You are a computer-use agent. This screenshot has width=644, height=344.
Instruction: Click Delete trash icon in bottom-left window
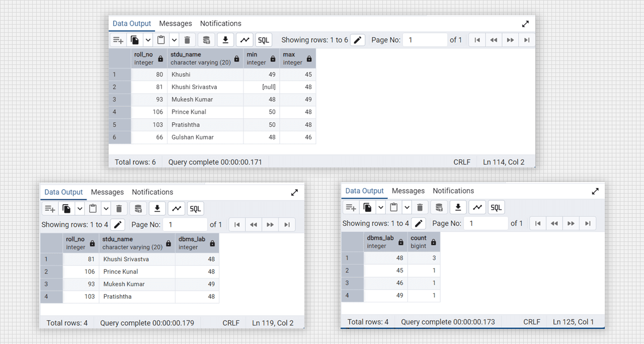click(x=119, y=209)
